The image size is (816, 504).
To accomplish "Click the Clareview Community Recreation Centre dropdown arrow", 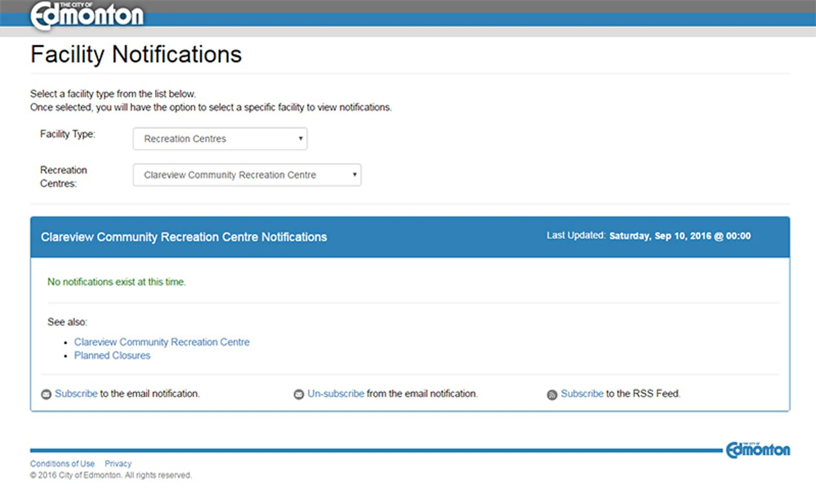I will pyautogui.click(x=354, y=175).
